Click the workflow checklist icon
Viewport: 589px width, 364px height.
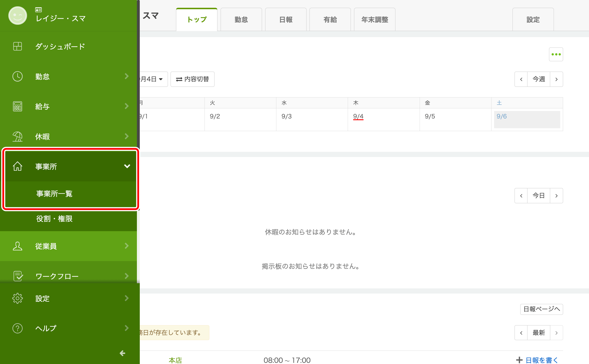(18, 276)
